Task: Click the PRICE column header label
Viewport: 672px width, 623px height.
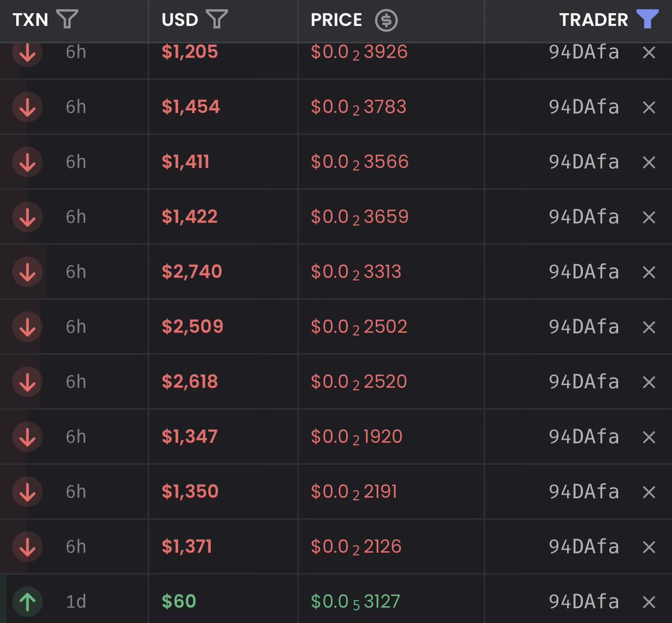Action: point(337,20)
